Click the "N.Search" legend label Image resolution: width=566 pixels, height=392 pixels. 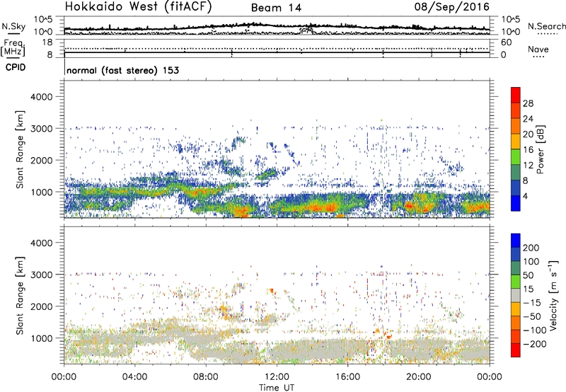coord(546,26)
